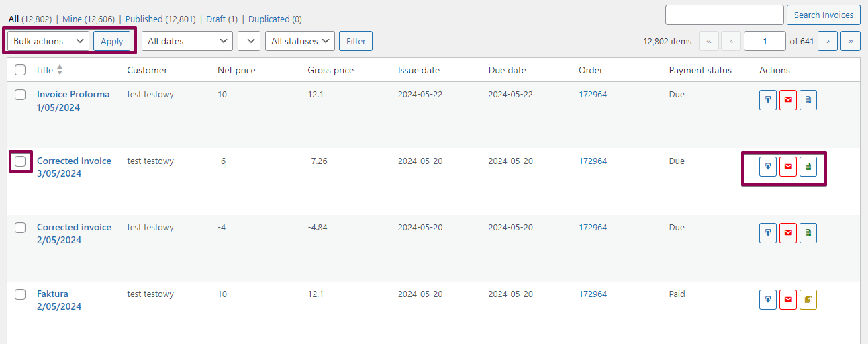Send Corrected invoice 3/05/2024 by email
This screenshot has height=344, width=868.
(788, 167)
